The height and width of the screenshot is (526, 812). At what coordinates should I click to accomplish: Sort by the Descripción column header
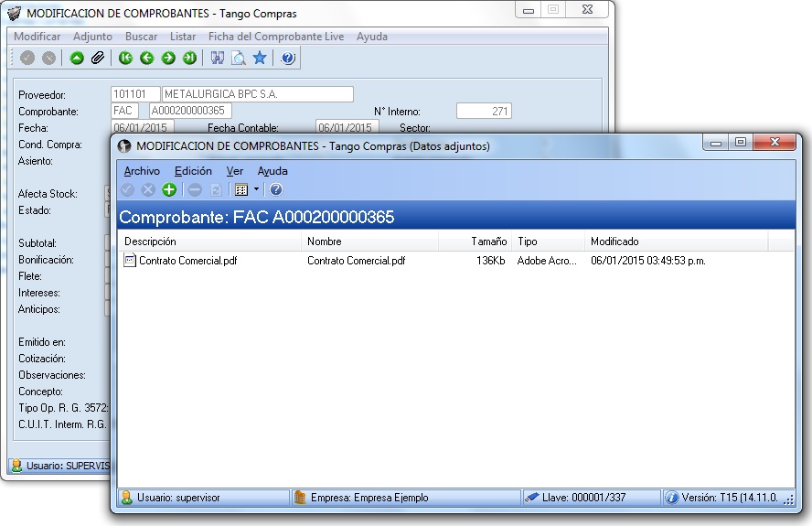(209, 242)
